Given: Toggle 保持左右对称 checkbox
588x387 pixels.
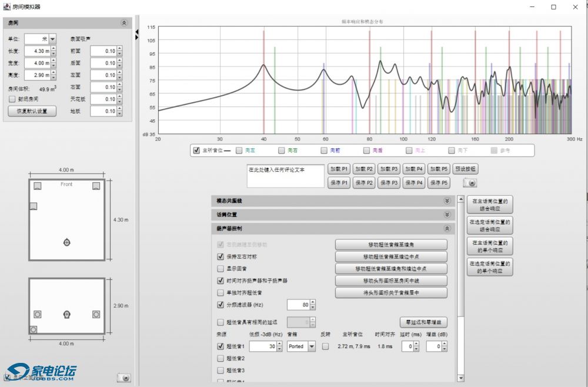Looking at the screenshot, I should [220, 256].
